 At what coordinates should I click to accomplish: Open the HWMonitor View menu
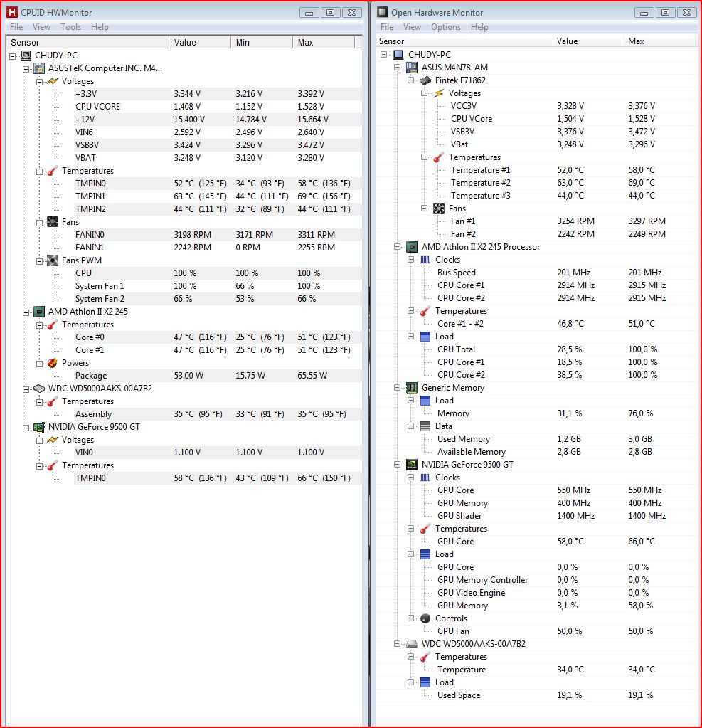[x=41, y=27]
